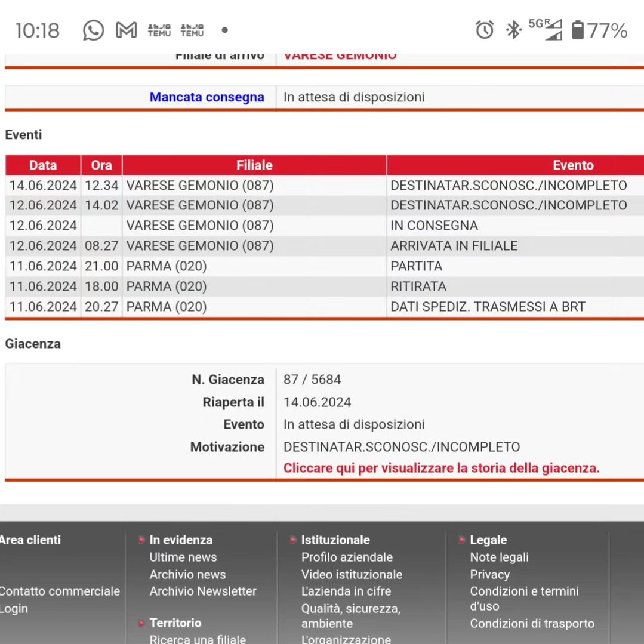Tap the red arrow beside Istituzionale
644x644 pixels.
(293, 540)
